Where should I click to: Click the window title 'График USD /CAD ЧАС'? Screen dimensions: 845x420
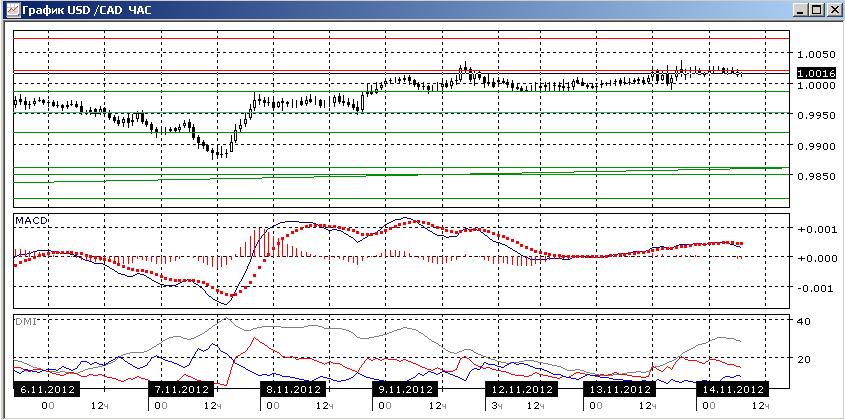[x=87, y=9]
